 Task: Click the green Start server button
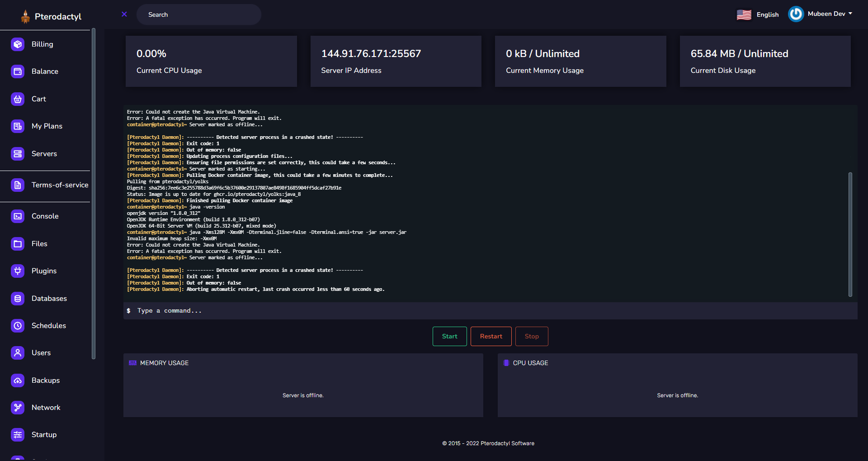coord(449,336)
